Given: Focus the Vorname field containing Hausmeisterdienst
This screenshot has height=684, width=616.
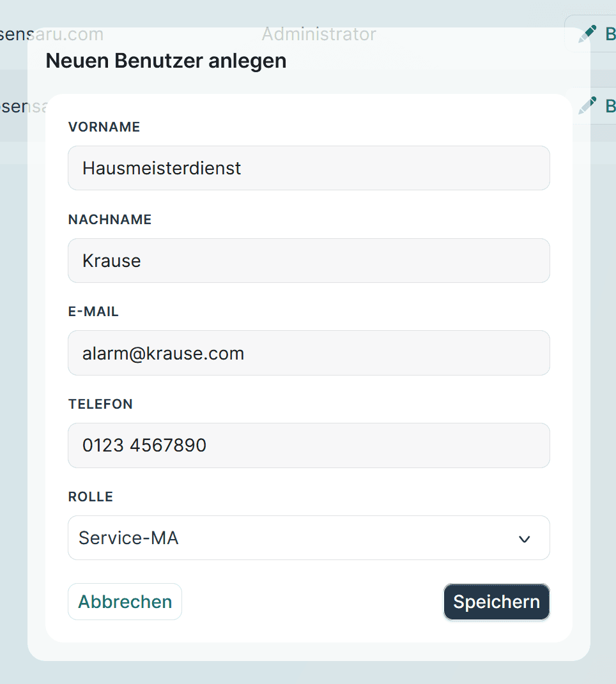Looking at the screenshot, I should [309, 168].
